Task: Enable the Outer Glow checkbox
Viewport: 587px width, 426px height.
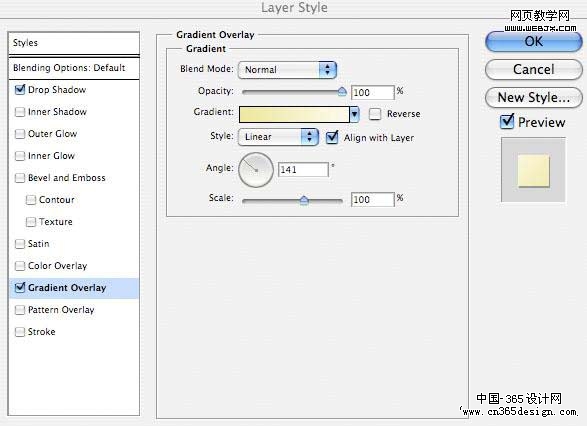Action: [x=20, y=134]
